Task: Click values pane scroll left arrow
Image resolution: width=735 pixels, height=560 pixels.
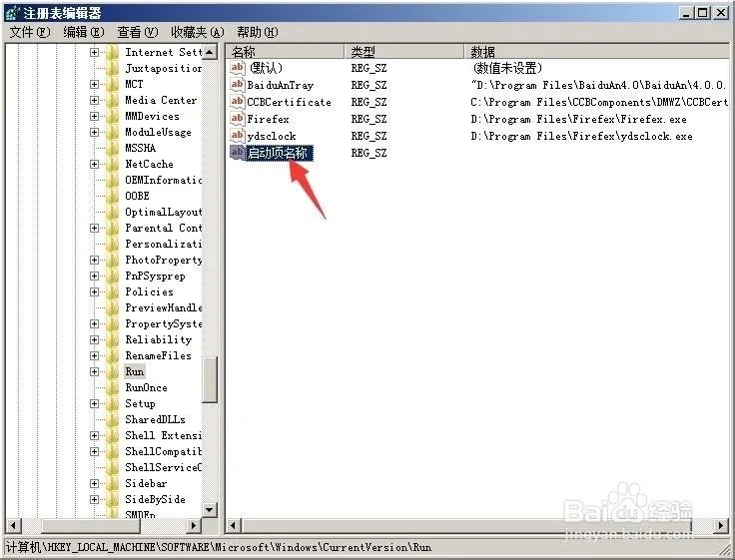Action: pos(233,525)
